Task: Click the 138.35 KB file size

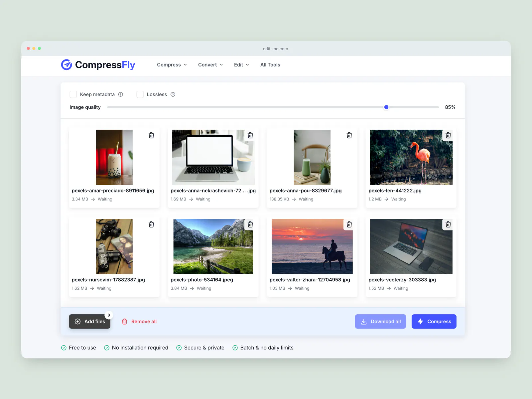Action: [x=279, y=199]
